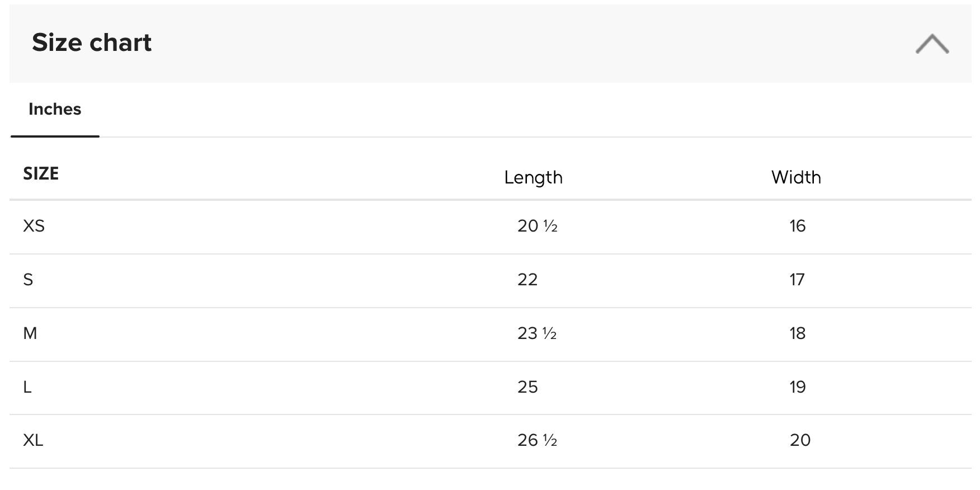980x490 pixels.
Task: Click the S width value 17
Action: click(x=797, y=280)
